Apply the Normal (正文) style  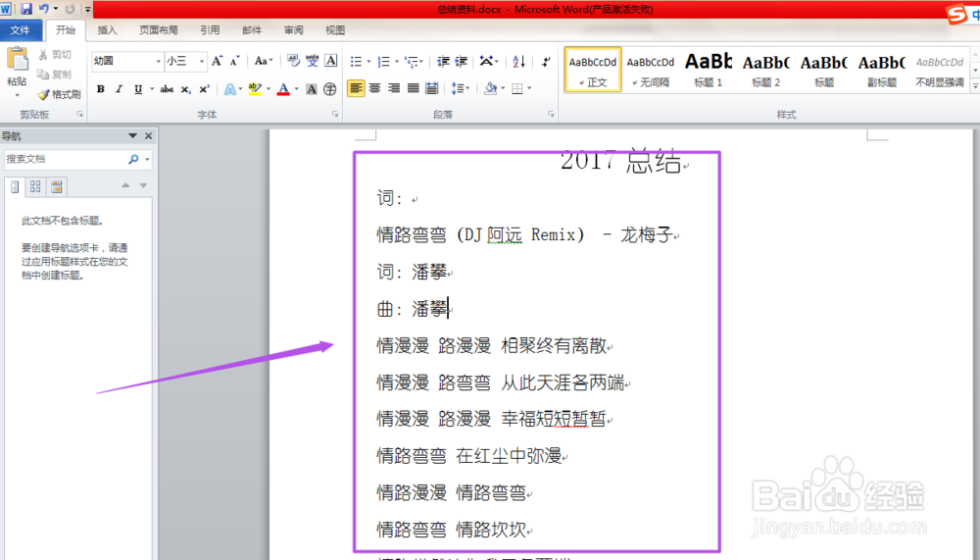point(593,70)
